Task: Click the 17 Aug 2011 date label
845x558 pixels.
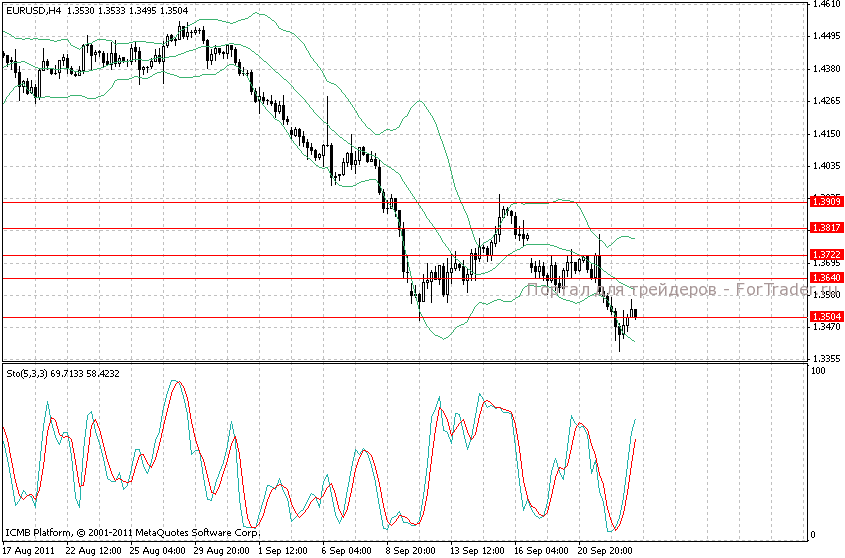Action: (x=29, y=550)
